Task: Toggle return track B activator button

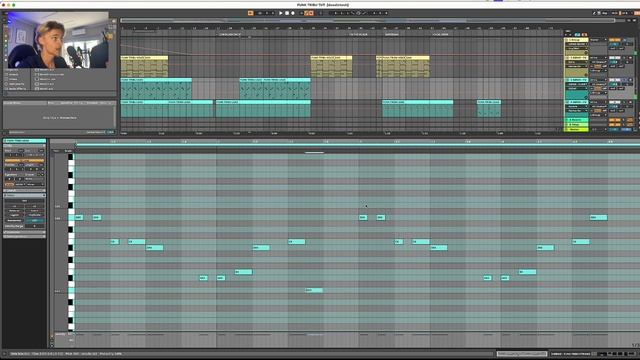Action: [615, 125]
